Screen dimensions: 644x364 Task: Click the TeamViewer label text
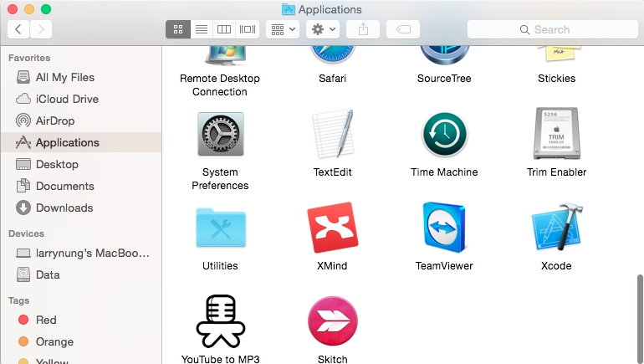pyautogui.click(x=444, y=266)
